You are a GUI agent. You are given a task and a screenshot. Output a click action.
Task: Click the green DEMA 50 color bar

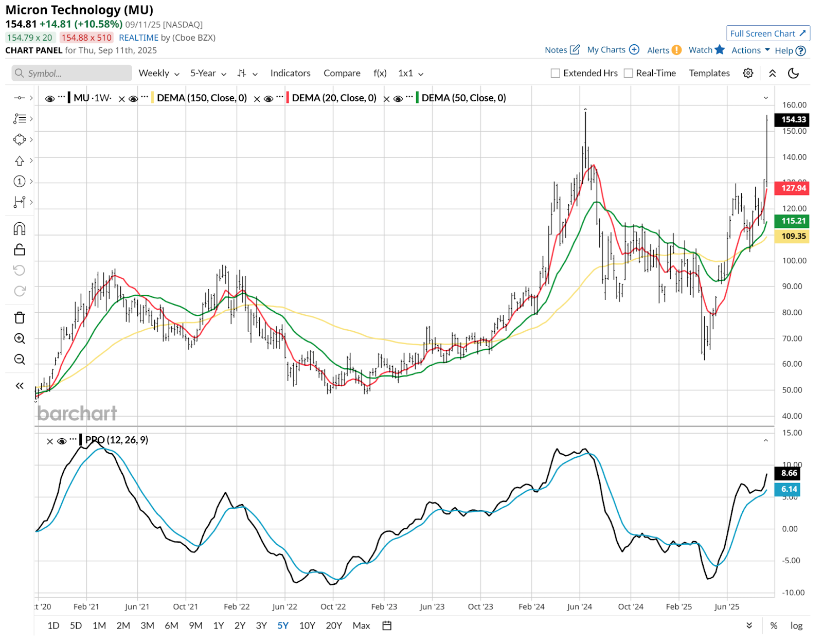pos(417,98)
